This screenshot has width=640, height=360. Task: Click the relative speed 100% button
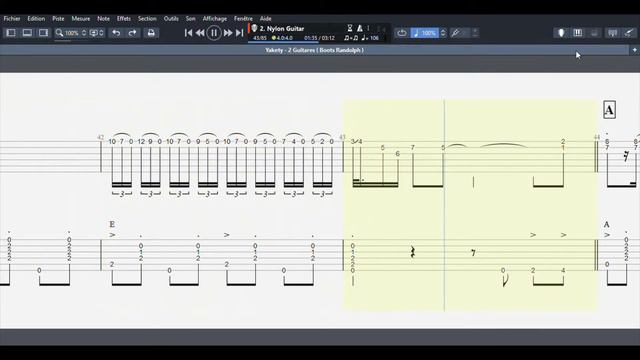pyautogui.click(x=424, y=33)
